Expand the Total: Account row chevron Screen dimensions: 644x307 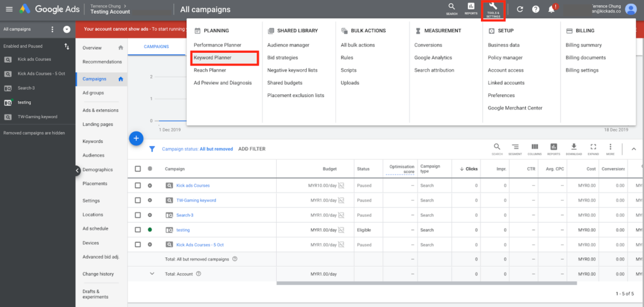tap(152, 274)
